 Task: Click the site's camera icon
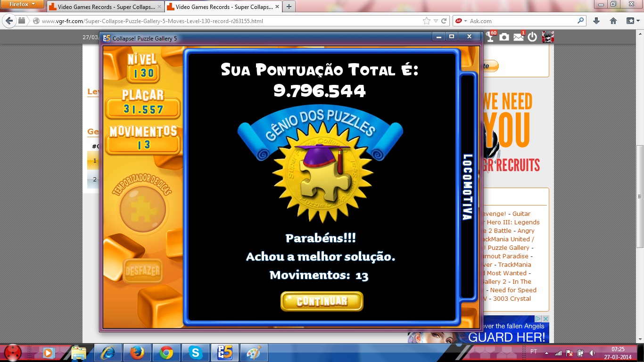[x=504, y=37]
